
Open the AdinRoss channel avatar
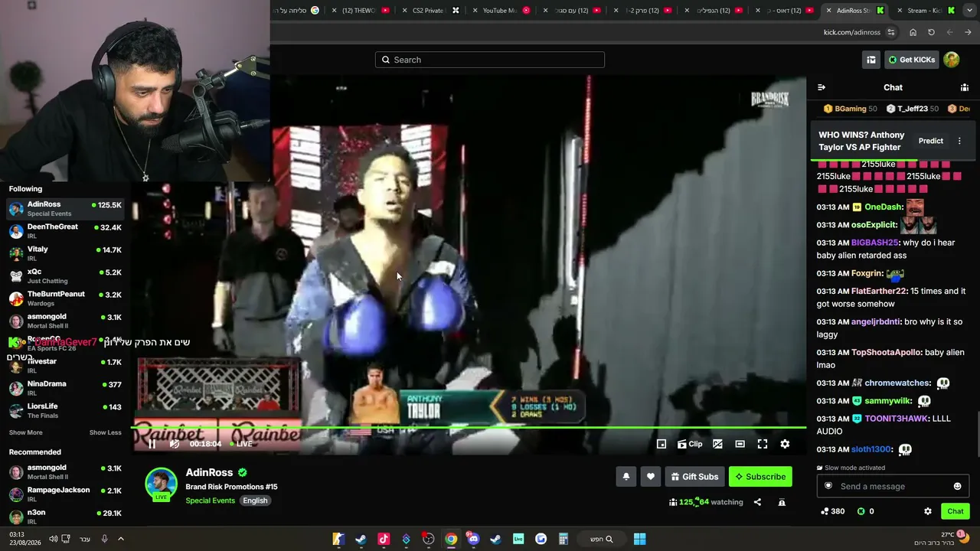click(161, 483)
